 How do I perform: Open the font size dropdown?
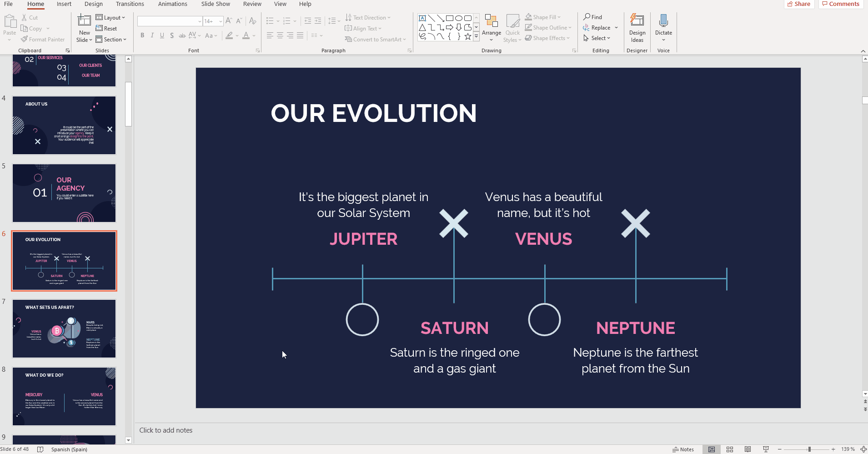221,21
